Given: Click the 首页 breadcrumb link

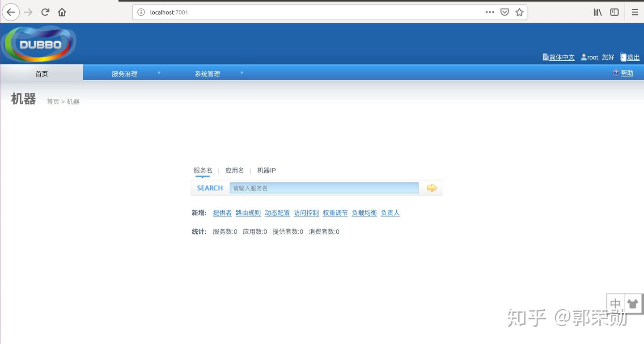Looking at the screenshot, I should [53, 101].
